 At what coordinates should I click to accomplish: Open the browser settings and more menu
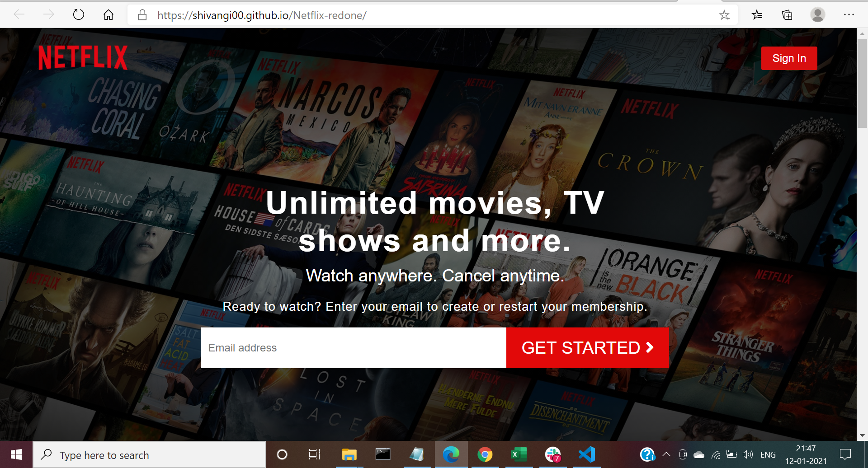pos(849,15)
